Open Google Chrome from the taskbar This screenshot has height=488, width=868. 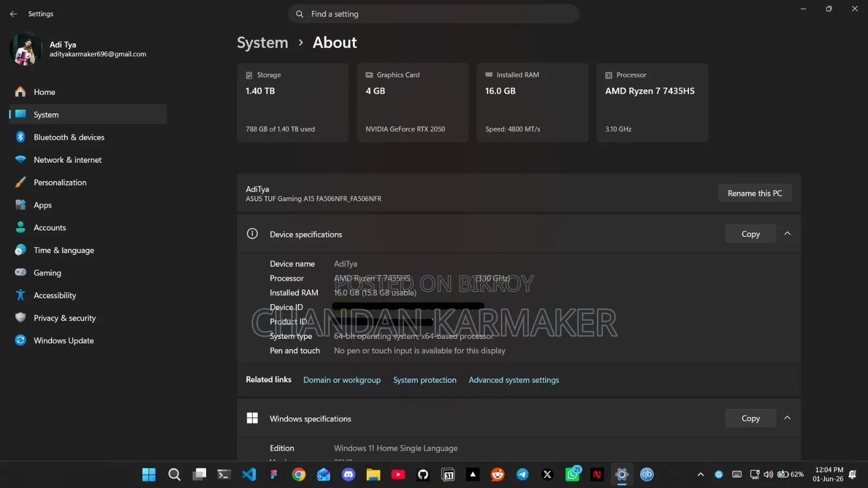click(299, 475)
